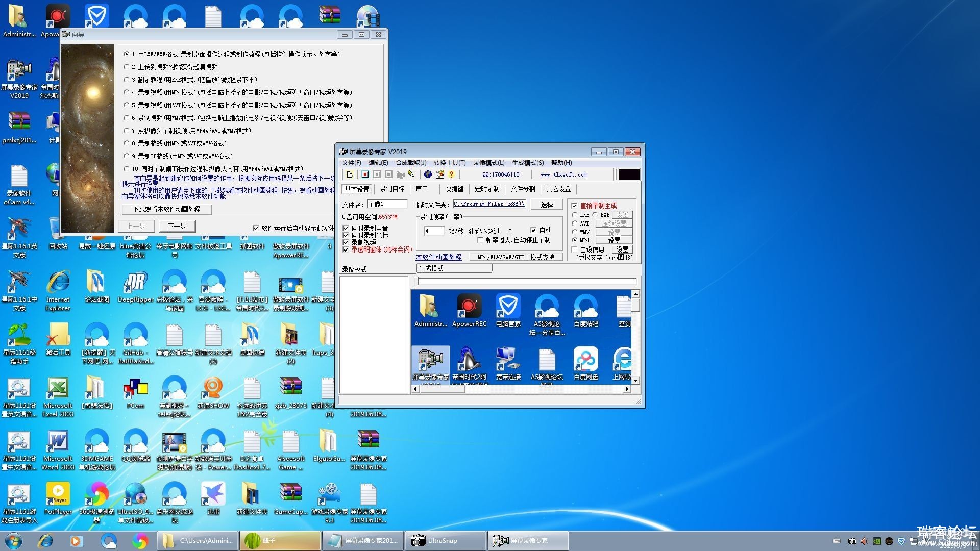Select 百度网盘 icon in preview pane
The width and height of the screenshot is (980, 551).
(x=585, y=363)
